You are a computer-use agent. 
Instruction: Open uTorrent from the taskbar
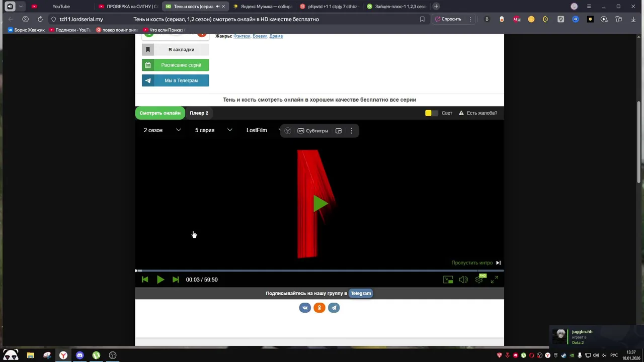[x=96, y=355]
